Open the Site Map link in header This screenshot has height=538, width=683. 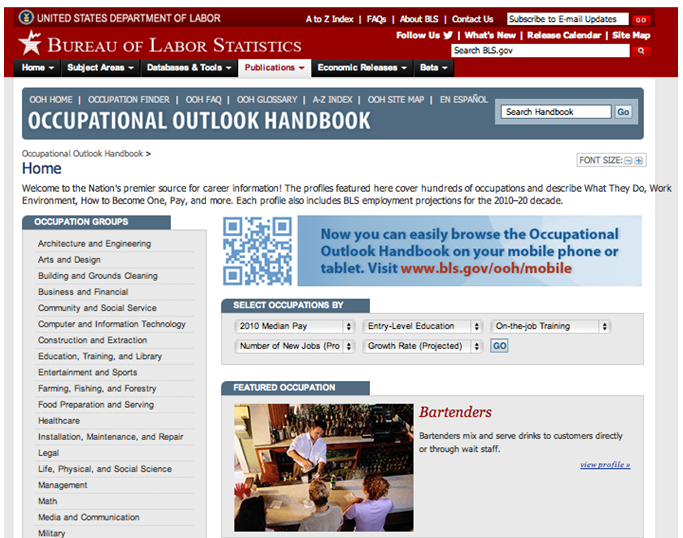point(631,35)
